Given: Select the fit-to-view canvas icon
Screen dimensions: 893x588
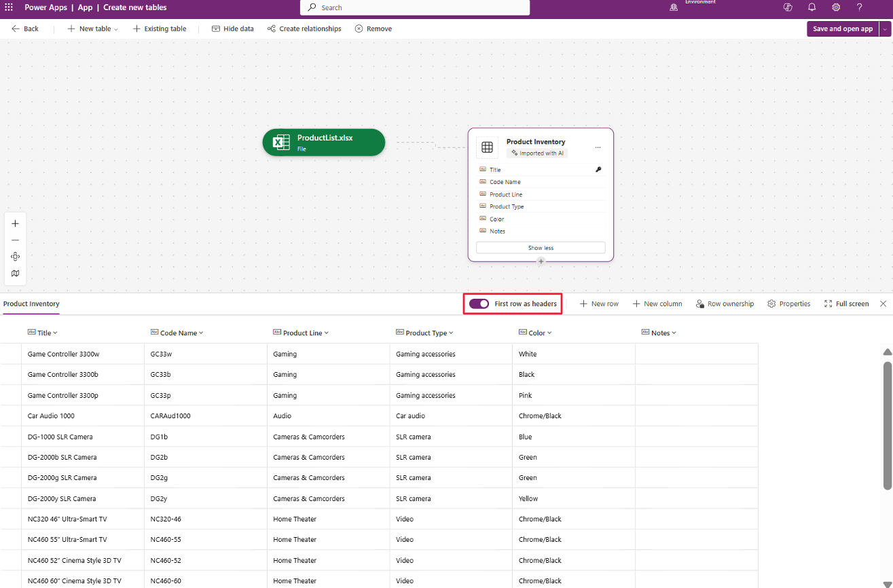Looking at the screenshot, I should (15, 257).
